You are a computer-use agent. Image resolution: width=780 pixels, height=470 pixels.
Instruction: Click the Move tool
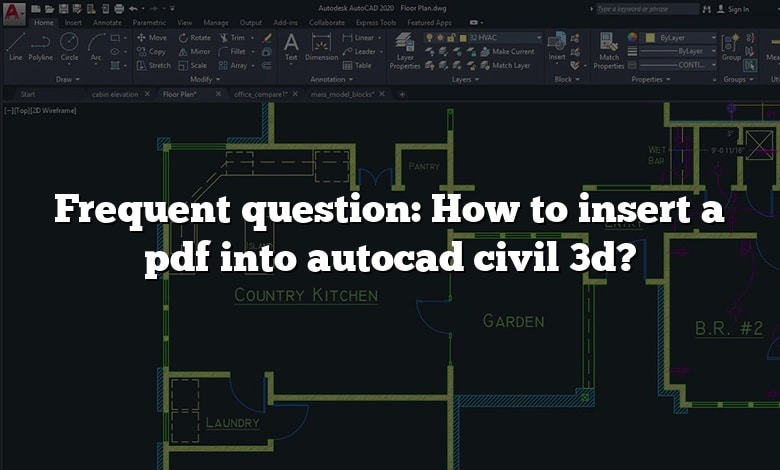152,37
